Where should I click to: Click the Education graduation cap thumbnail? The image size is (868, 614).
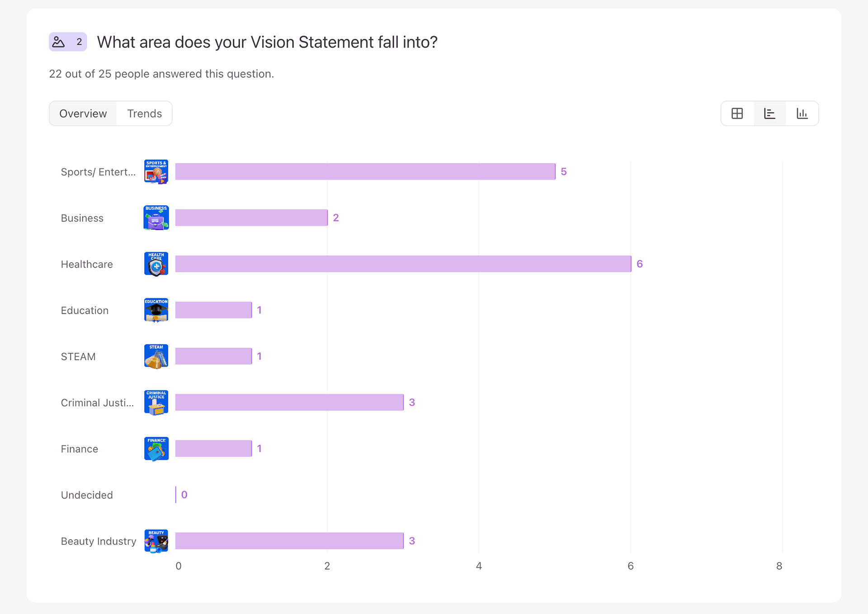point(156,310)
